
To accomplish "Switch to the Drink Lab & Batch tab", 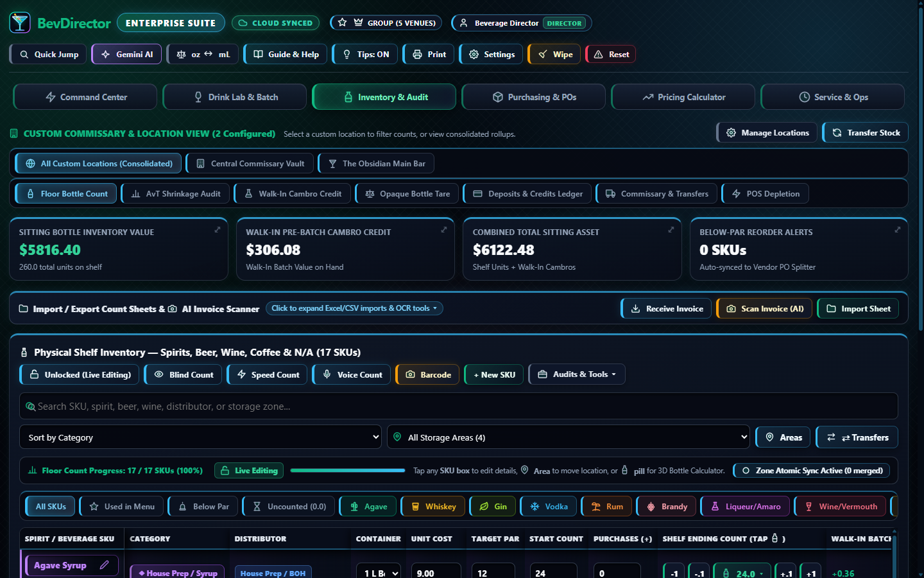I will pyautogui.click(x=235, y=97).
